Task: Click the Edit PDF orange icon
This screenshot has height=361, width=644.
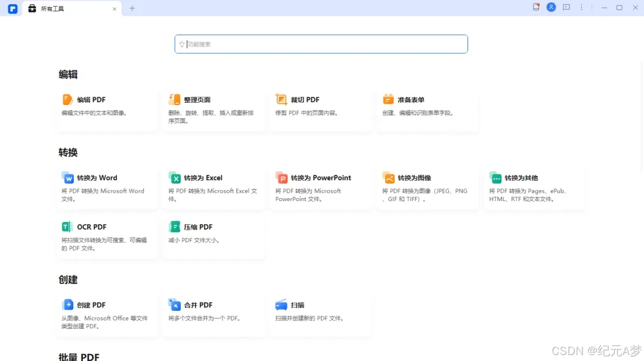Action: pyautogui.click(x=67, y=100)
